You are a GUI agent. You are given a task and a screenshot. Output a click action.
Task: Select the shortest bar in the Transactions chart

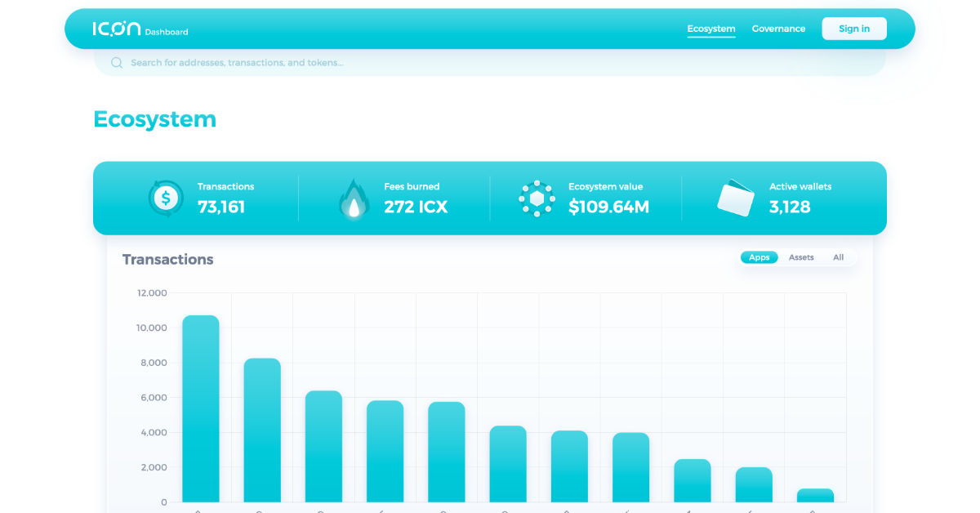coord(815,495)
